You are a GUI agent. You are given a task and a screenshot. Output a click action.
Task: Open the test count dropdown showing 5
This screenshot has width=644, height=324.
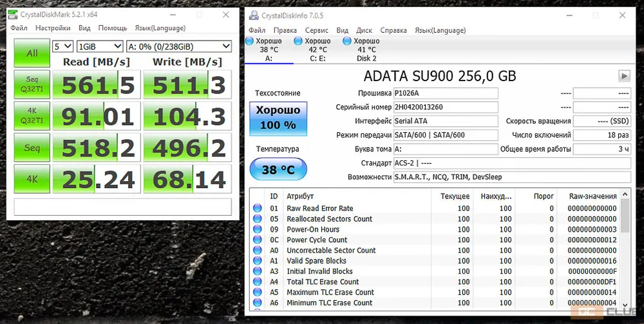pyautogui.click(x=62, y=46)
